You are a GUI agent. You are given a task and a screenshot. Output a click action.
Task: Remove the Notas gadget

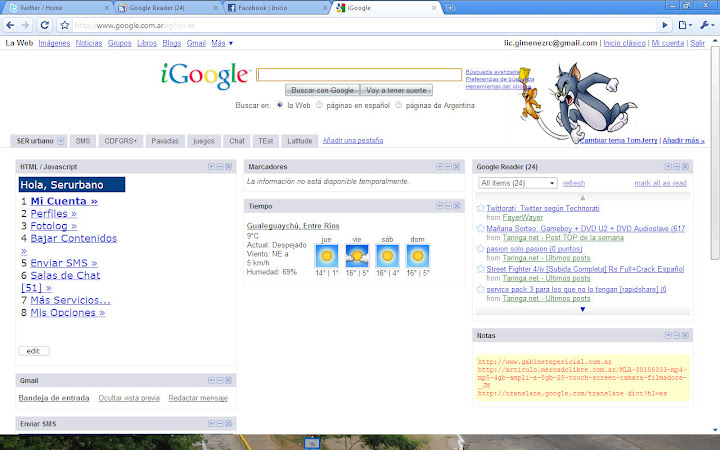pyautogui.click(x=685, y=336)
